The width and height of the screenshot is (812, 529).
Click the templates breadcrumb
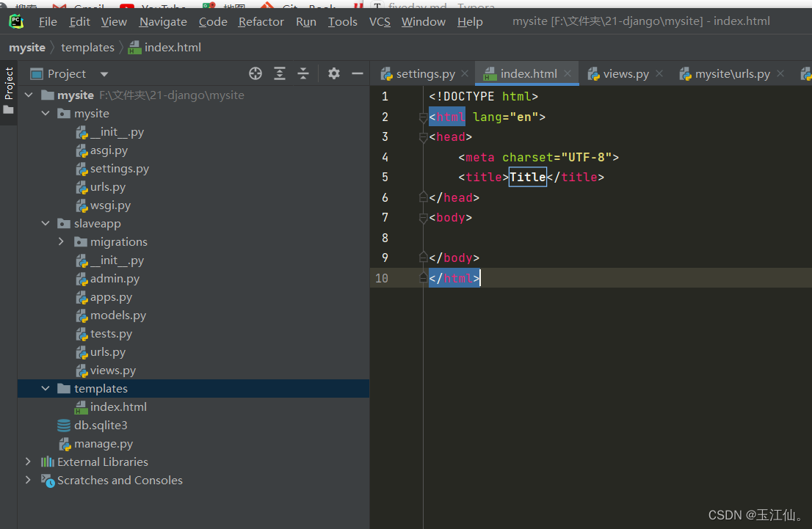pos(87,48)
